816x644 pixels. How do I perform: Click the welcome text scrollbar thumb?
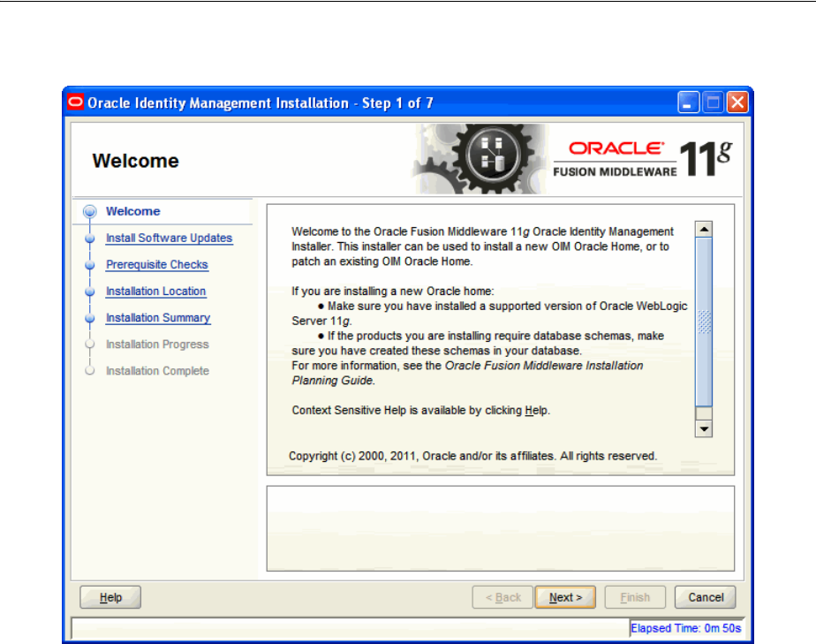pos(704,322)
